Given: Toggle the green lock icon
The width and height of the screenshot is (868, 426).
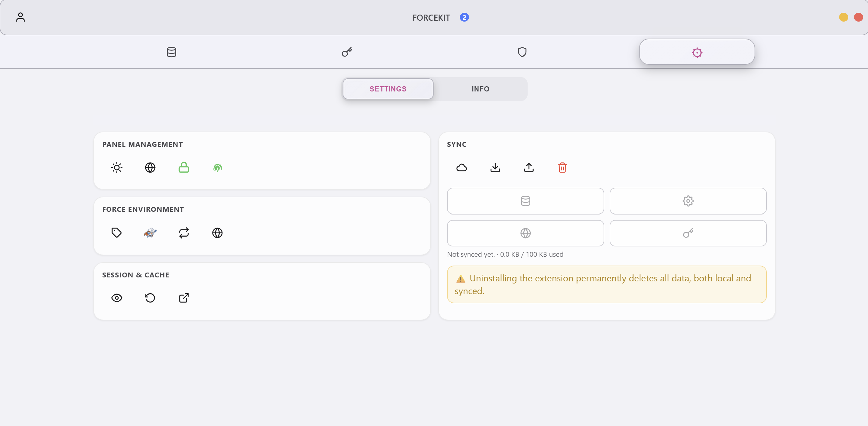Looking at the screenshot, I should (x=184, y=167).
